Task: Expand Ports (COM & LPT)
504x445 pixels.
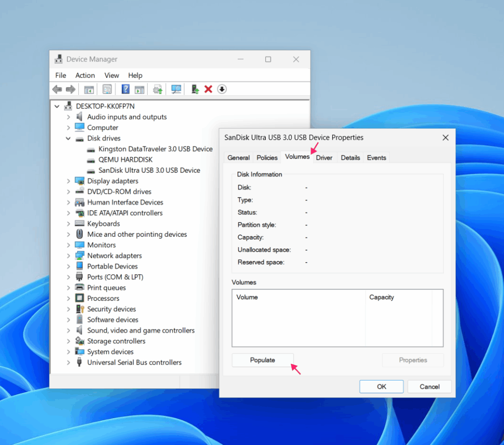Action: pyautogui.click(x=68, y=277)
